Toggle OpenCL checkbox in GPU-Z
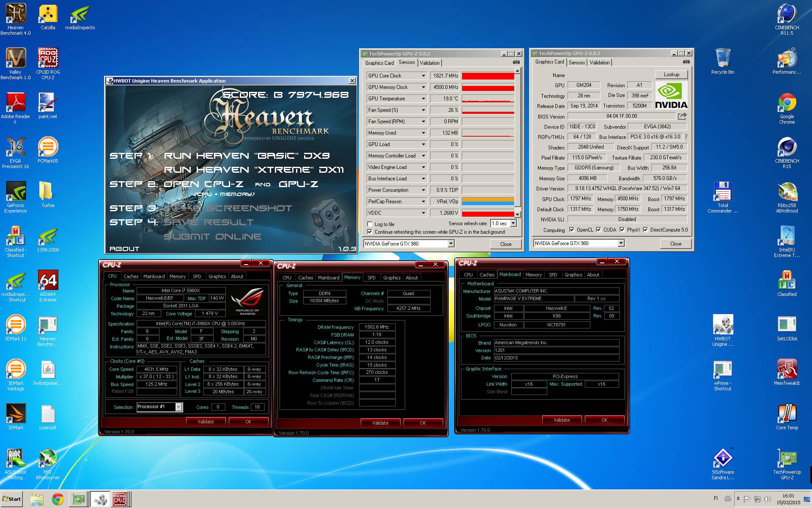 click(572, 230)
